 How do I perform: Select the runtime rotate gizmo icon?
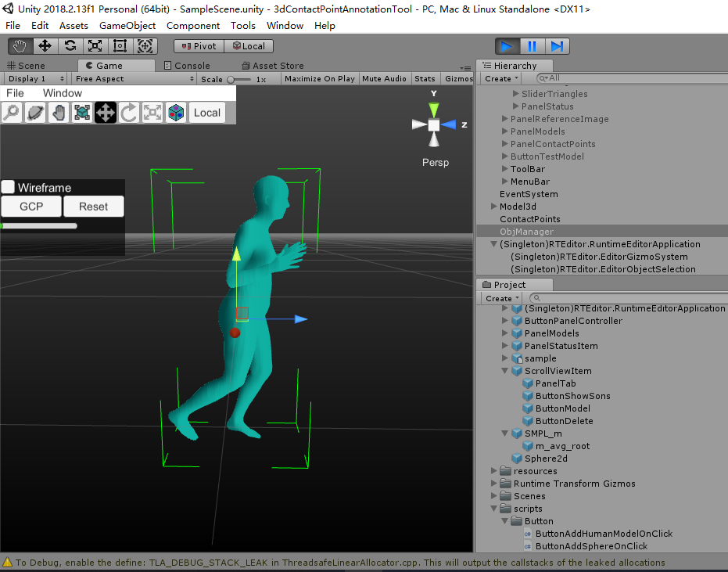click(128, 113)
